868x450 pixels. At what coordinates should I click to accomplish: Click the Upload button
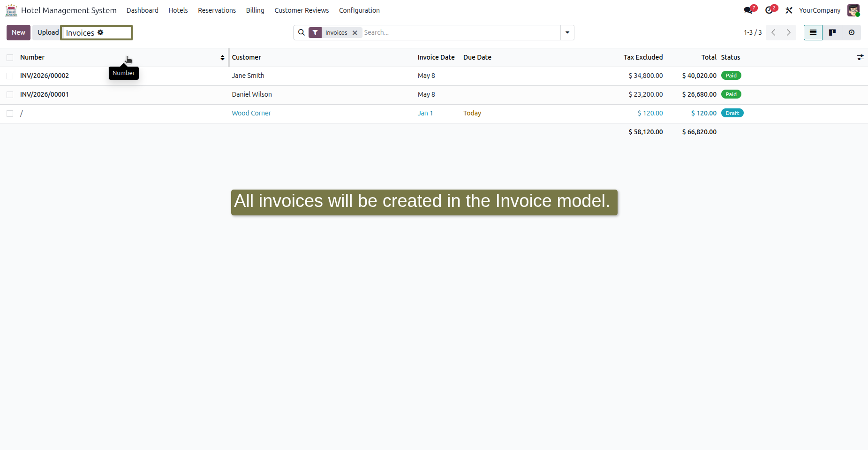pyautogui.click(x=48, y=32)
